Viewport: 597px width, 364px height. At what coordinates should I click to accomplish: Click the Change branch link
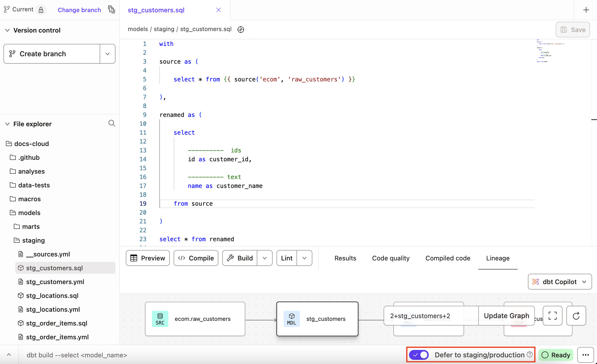(79, 10)
